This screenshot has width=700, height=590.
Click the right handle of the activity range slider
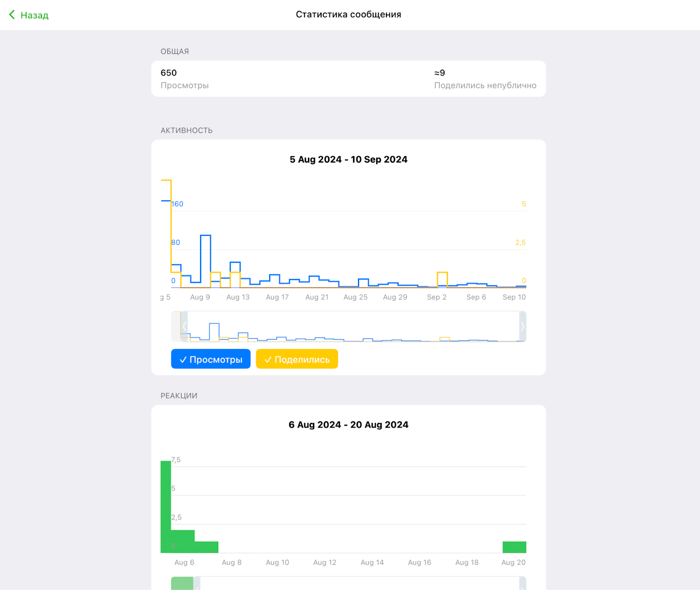pos(522,327)
